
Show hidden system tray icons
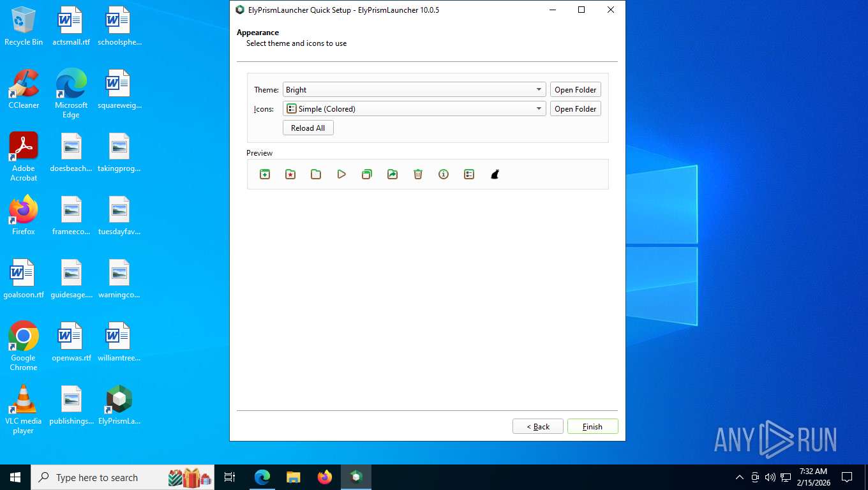tap(740, 477)
